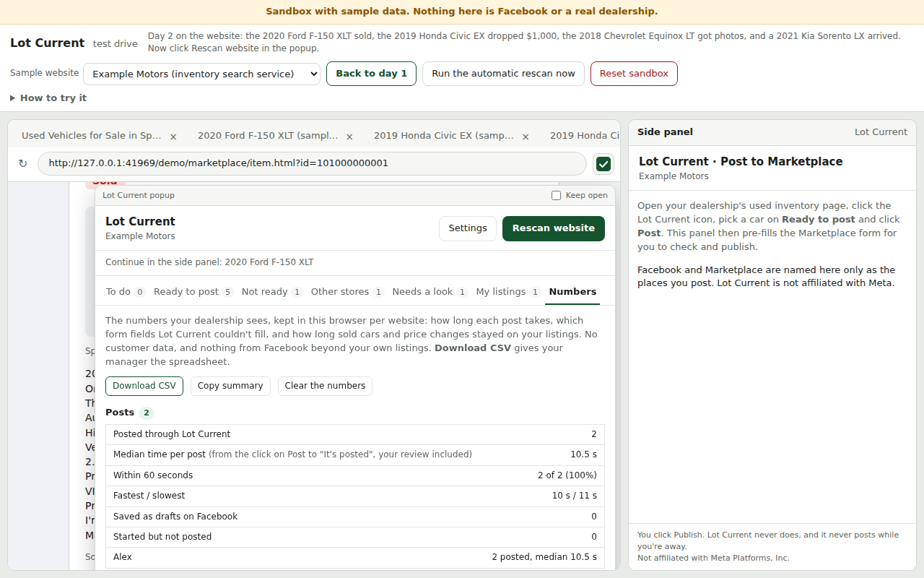Viewport: 924px width, 578px height.
Task: Click the Posted through Lot Current row
Action: (355, 434)
